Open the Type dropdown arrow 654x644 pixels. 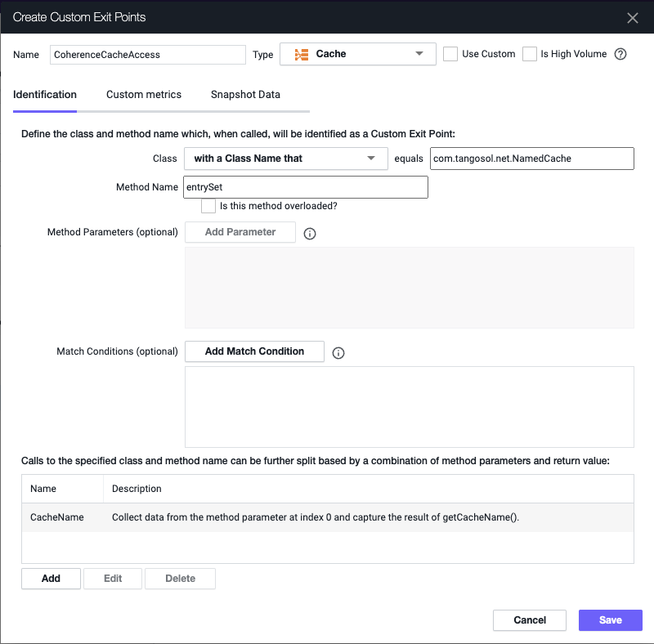coord(419,54)
